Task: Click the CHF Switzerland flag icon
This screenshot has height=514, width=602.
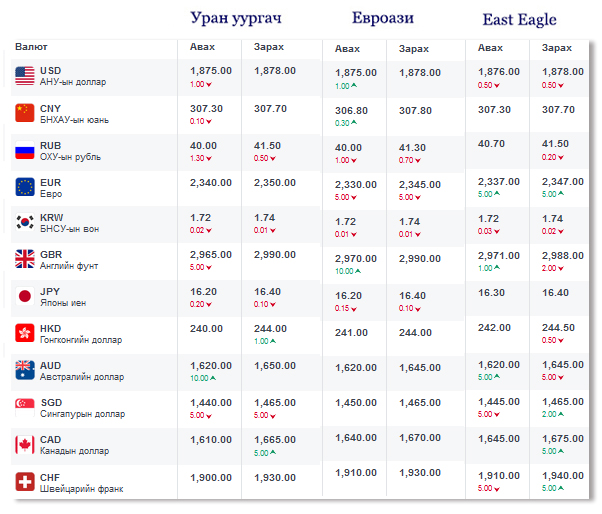Action: [25, 481]
